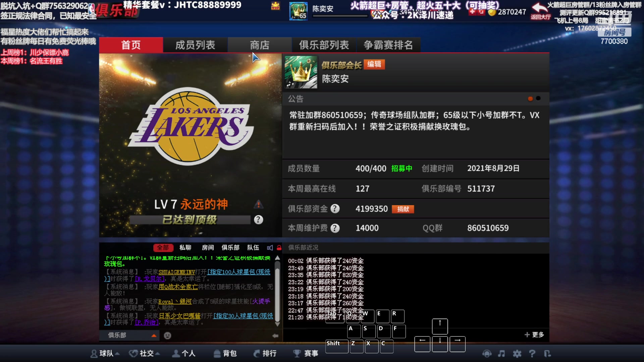Expand the 球队 bottom menu
644x362 pixels.
[x=105, y=354]
